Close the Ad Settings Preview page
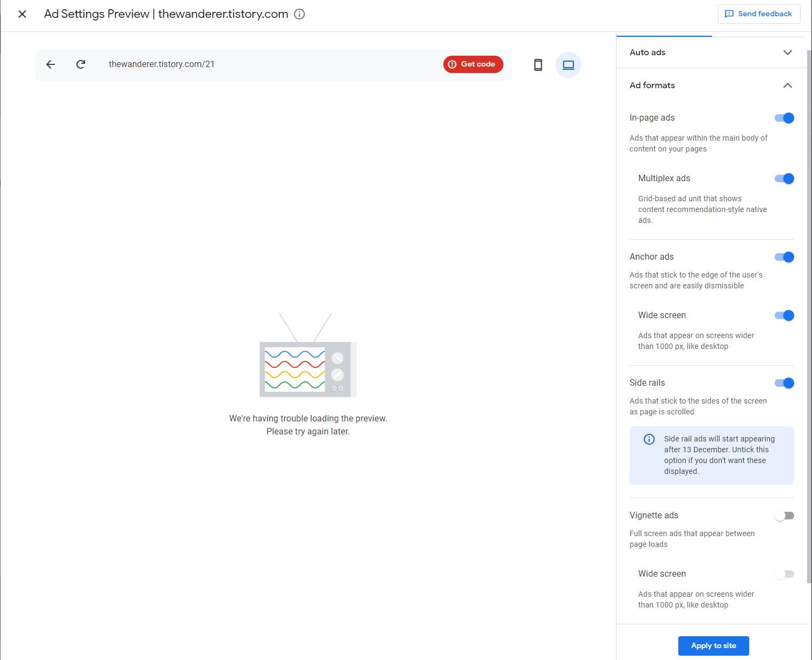Viewport: 812px width, 660px height. click(22, 14)
